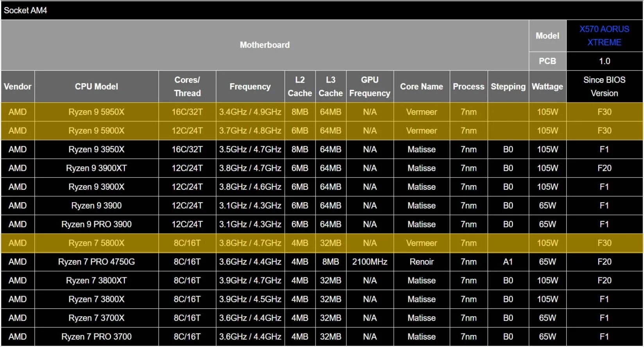Viewport: 644px width, 347px height.
Task: Click the Frequency column header
Action: (x=250, y=86)
